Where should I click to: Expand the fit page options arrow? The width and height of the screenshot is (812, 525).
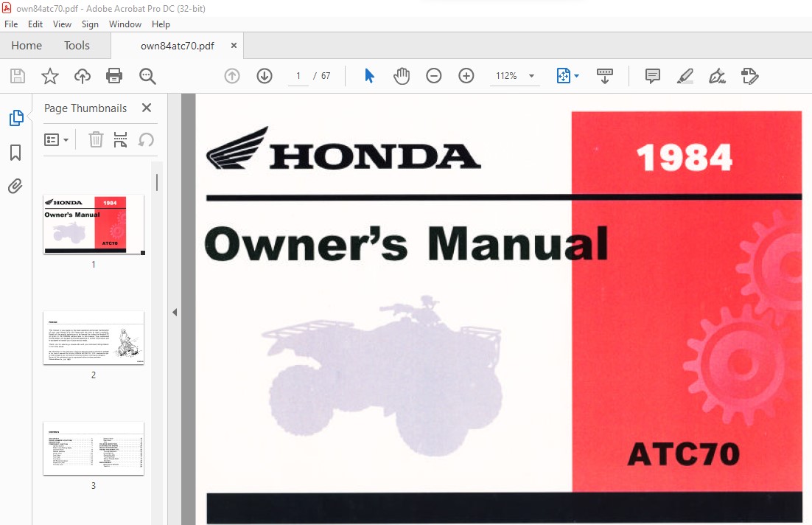[576, 76]
